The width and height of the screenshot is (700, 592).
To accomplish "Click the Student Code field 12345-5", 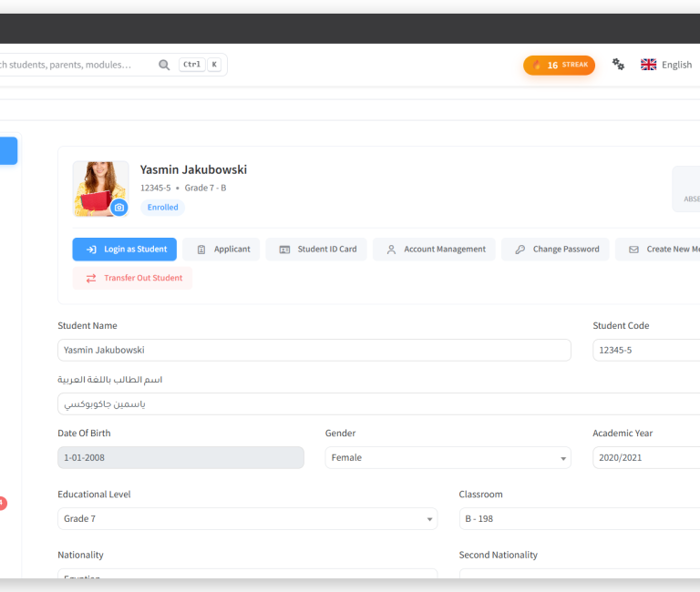I will pyautogui.click(x=646, y=351).
